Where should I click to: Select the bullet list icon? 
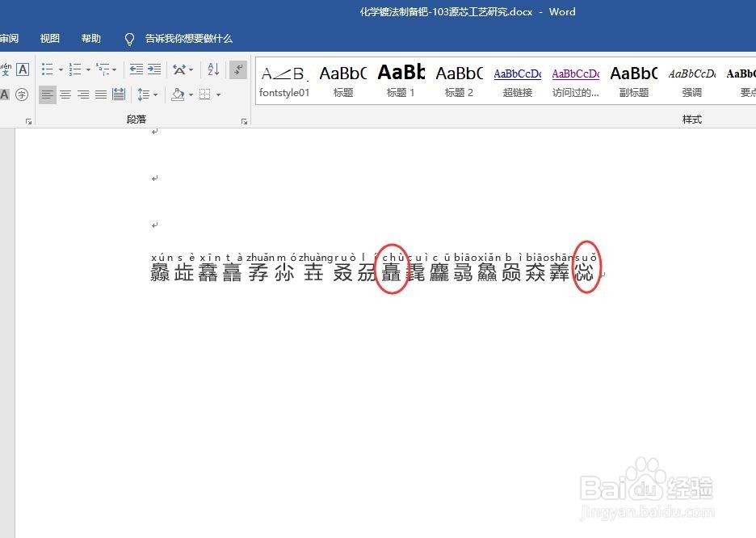click(x=45, y=69)
